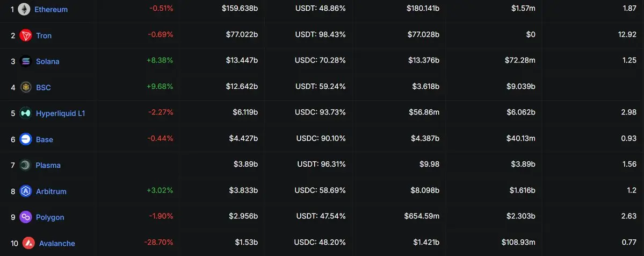Screen dimensions: 644x256
Task: Click the Plasma chain logo icon
Action: click(25, 165)
